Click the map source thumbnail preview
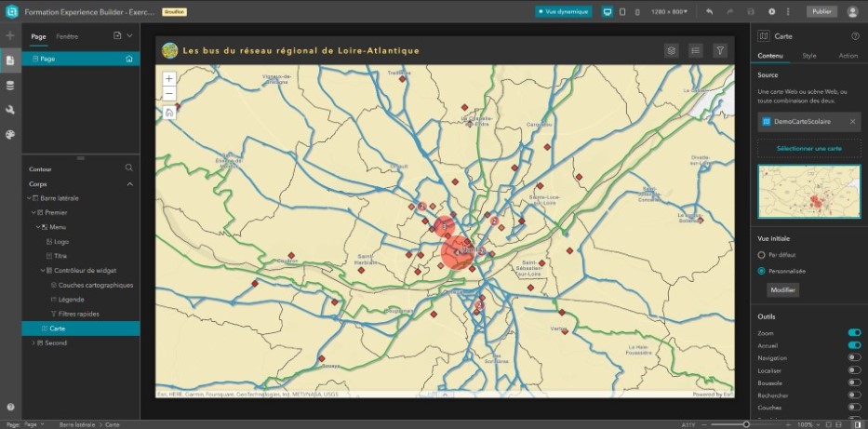This screenshot has width=868, height=429. (x=809, y=192)
